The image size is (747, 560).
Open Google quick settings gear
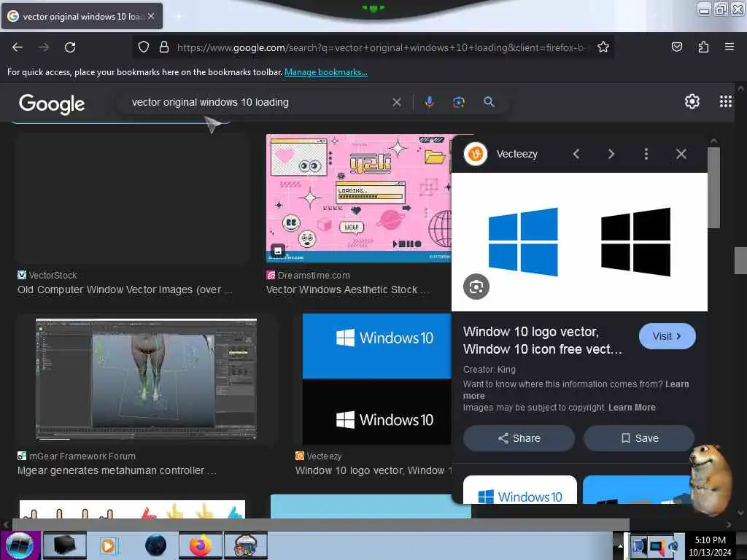[692, 101]
